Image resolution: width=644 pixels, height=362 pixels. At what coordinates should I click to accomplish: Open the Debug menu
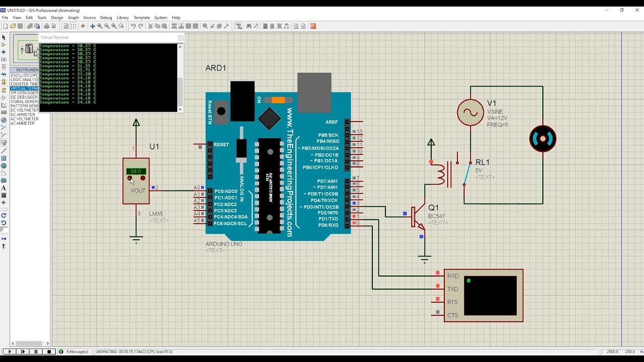(x=106, y=18)
